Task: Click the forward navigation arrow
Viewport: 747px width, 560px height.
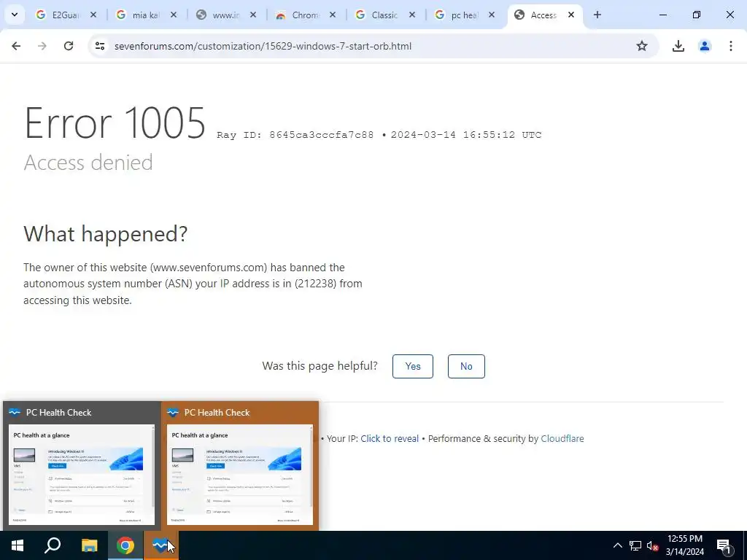Action: 42,46
